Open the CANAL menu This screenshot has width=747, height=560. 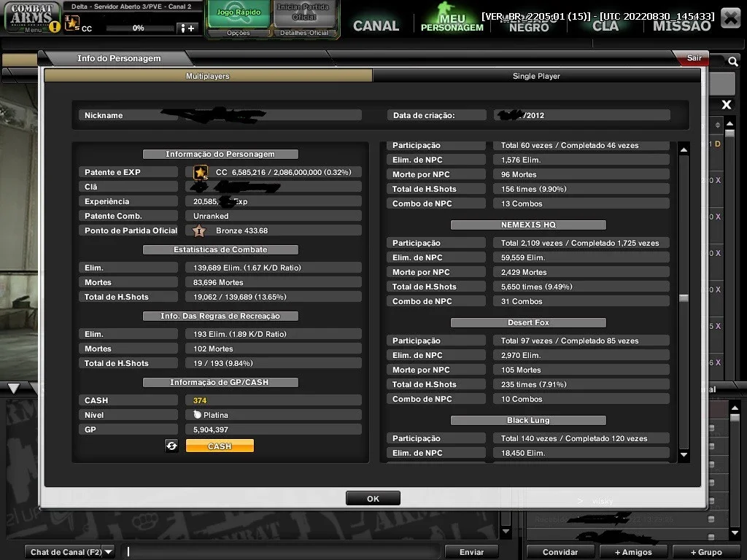pos(376,26)
